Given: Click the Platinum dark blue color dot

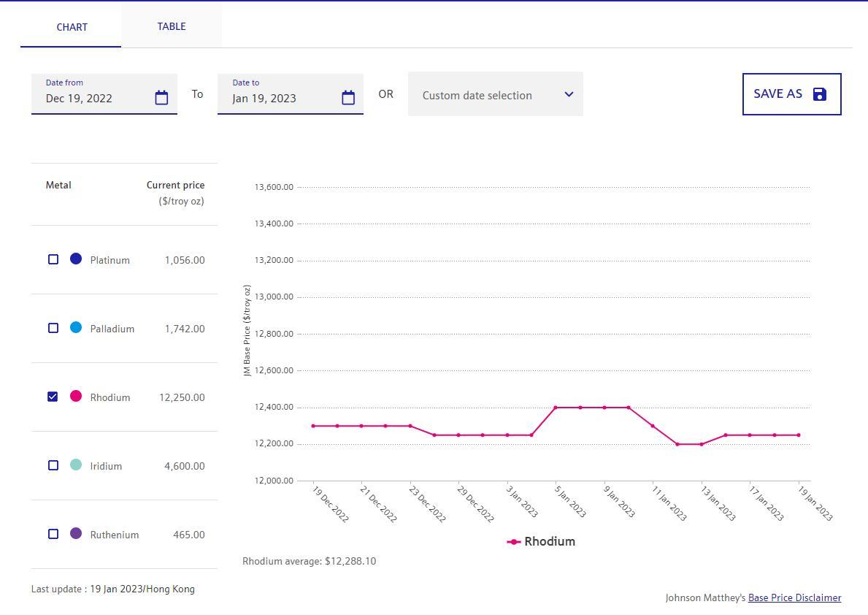Looking at the screenshot, I should (76, 259).
